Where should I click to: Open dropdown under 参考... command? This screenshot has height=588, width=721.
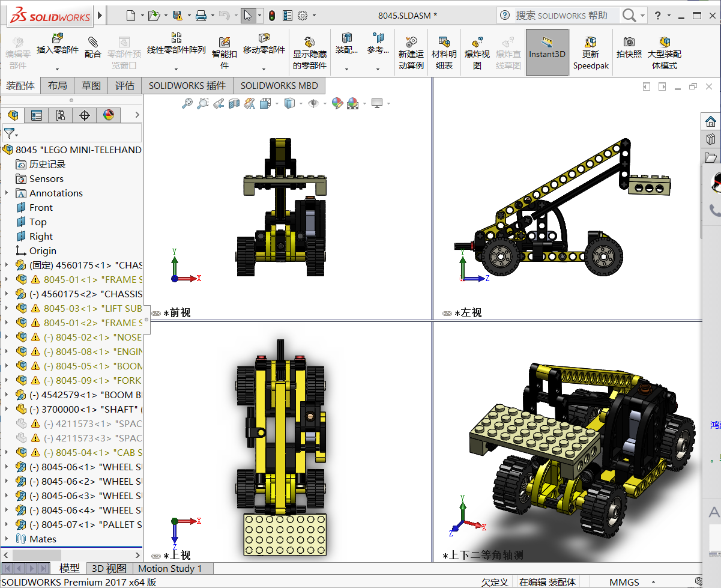point(378,69)
